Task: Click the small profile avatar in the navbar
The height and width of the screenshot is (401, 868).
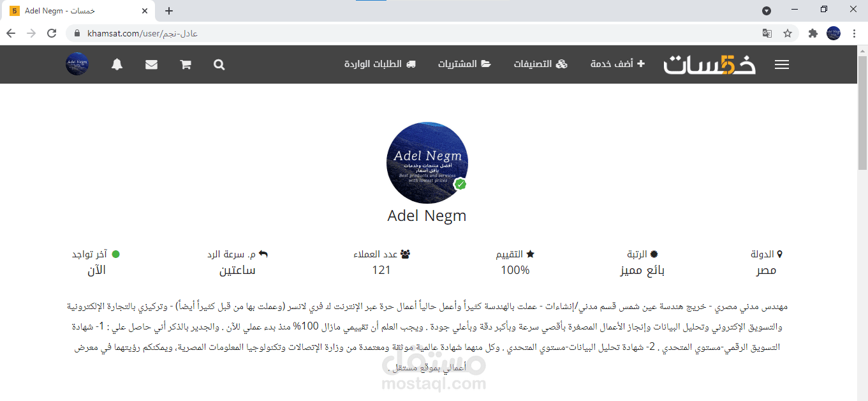Action: tap(77, 64)
